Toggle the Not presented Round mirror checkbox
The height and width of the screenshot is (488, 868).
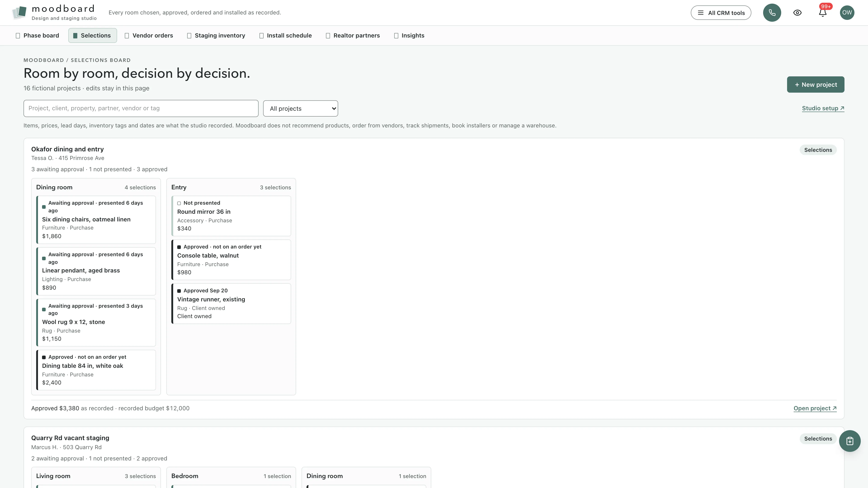pos(179,203)
